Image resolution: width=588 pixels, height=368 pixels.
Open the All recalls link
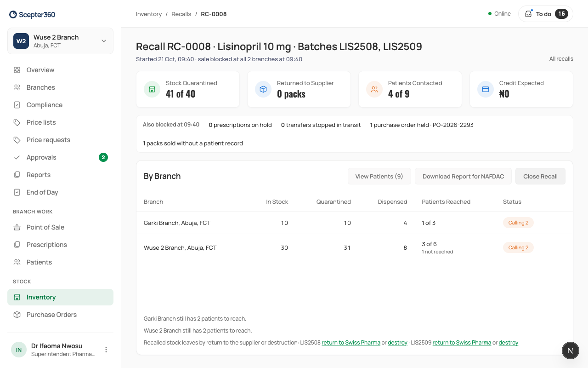(561, 59)
